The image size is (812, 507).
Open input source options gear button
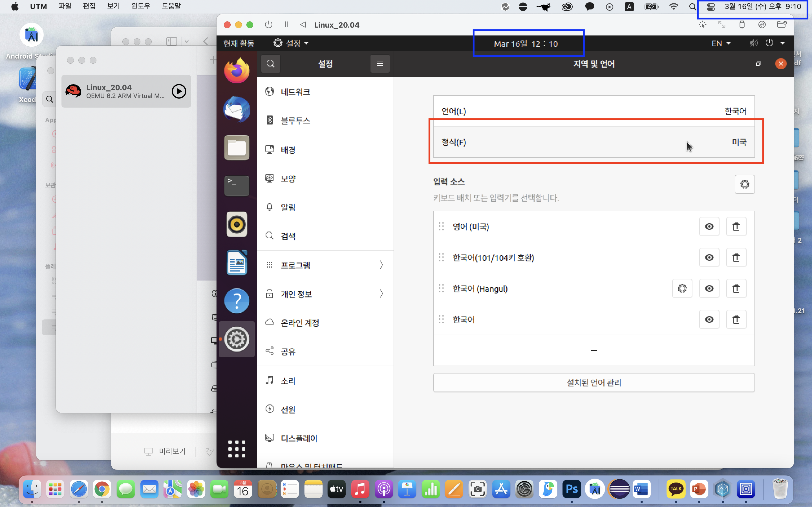744,184
